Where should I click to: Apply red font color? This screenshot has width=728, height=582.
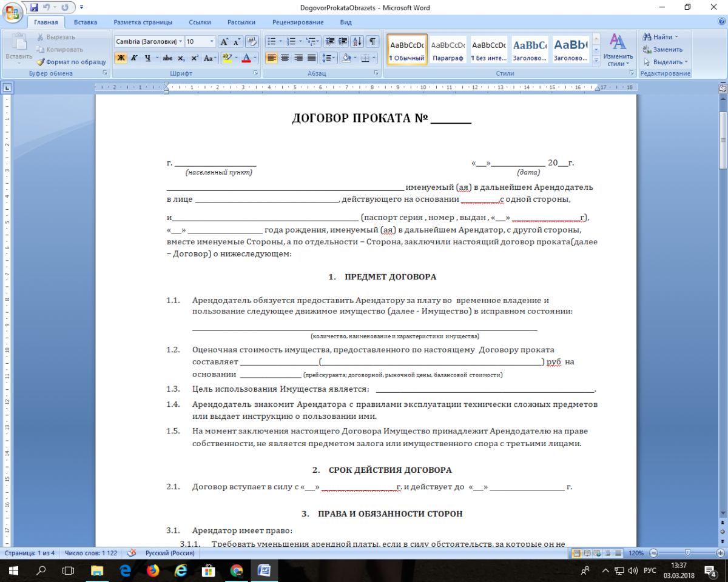click(246, 58)
